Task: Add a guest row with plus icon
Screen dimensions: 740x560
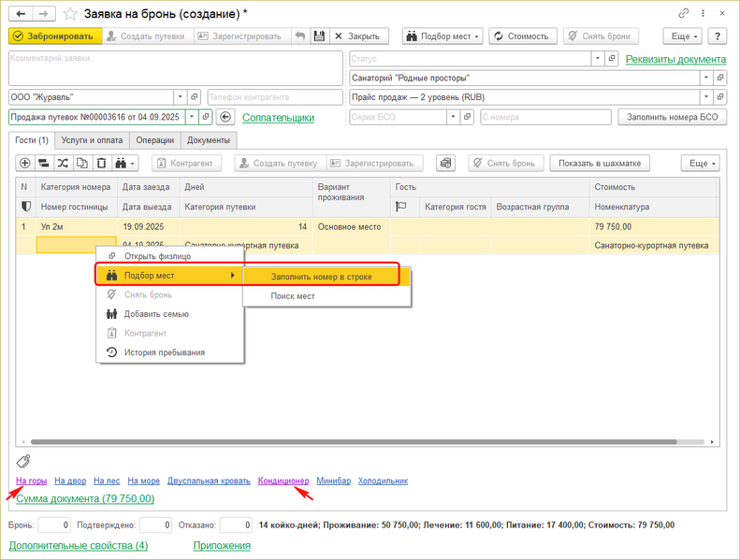Action: click(25, 163)
